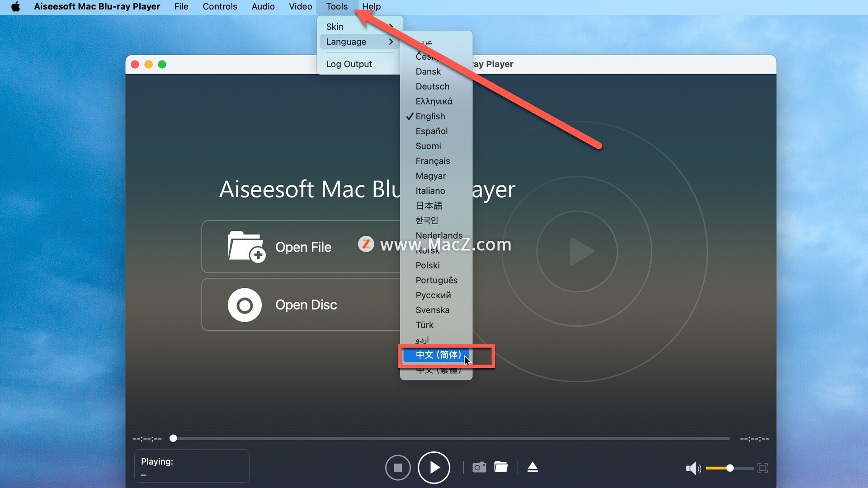Toggle full screen icon
868x488 pixels.
pos(762,468)
